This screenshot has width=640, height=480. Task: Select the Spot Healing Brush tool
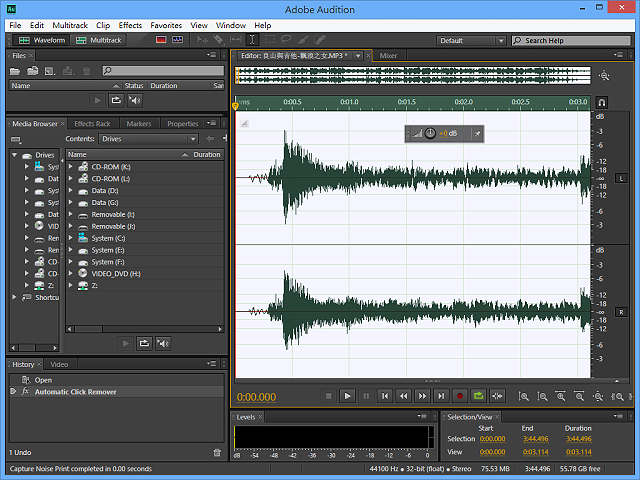pyautogui.click(x=320, y=40)
